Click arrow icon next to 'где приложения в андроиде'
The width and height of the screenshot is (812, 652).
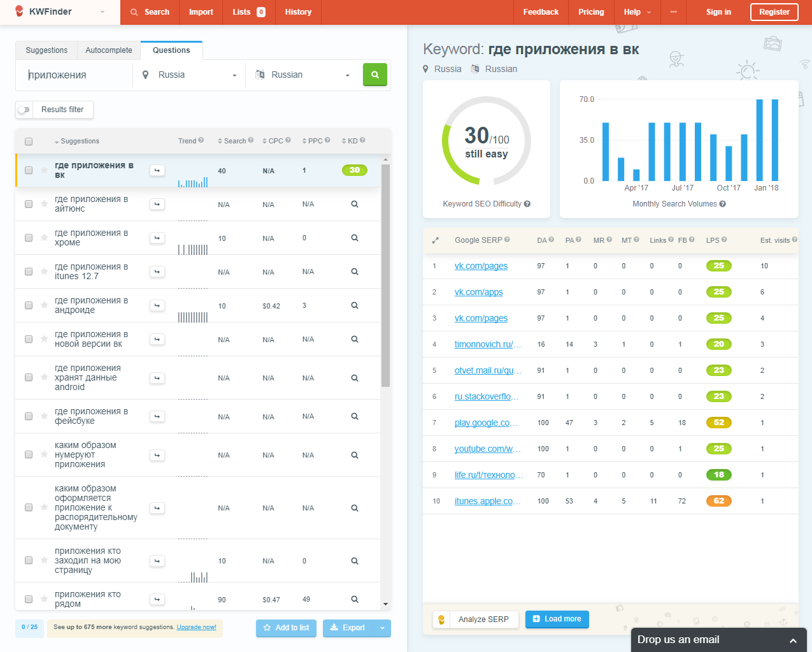click(157, 306)
